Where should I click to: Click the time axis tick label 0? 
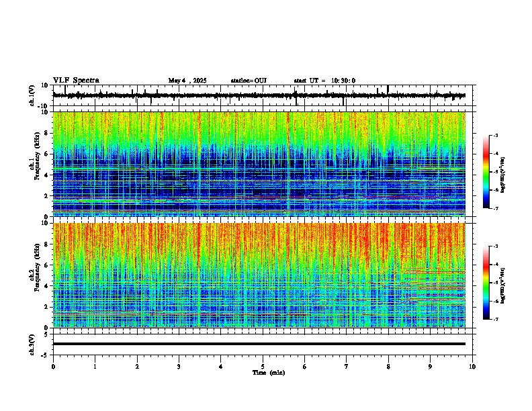tap(53, 367)
